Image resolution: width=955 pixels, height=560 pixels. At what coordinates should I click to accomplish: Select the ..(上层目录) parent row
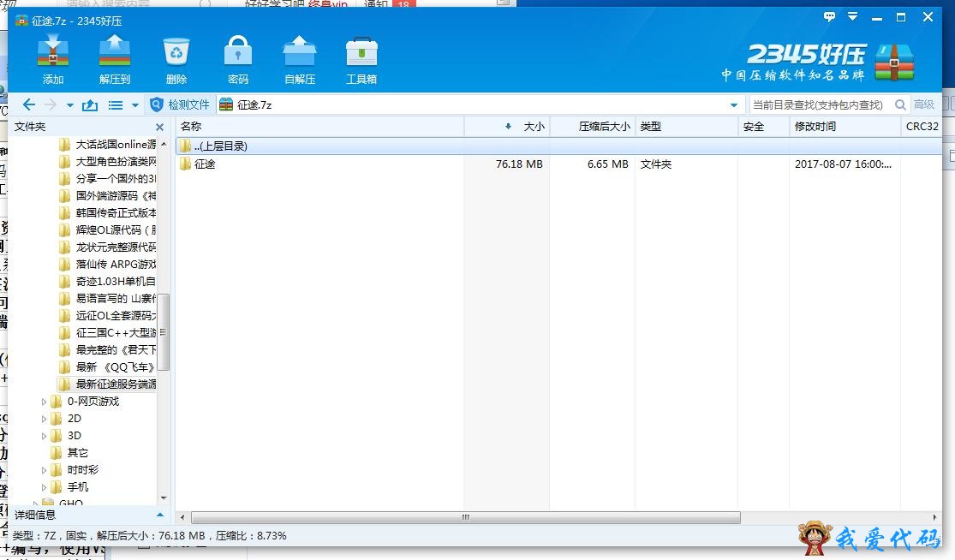(x=558, y=146)
